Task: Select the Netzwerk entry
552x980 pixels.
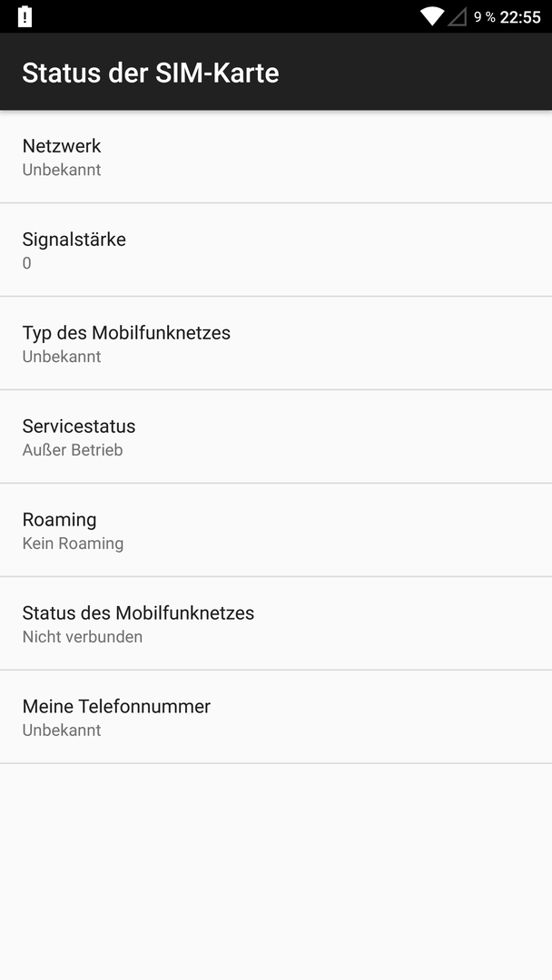Action: coord(276,157)
